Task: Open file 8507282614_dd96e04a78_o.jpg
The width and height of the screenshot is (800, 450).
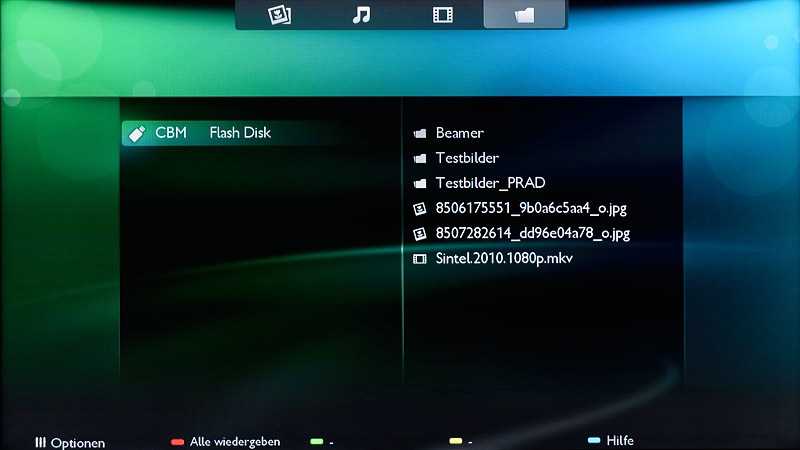Action: pos(533,233)
